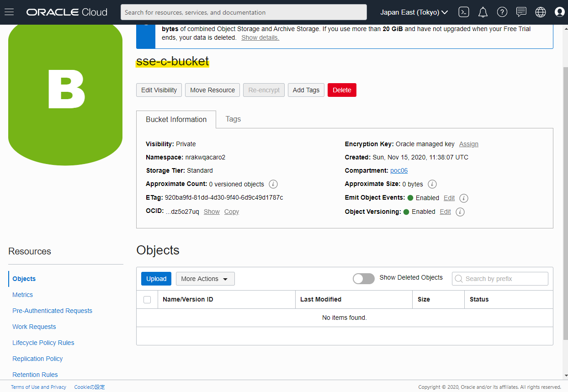Click the Upload button
Image resolution: width=568 pixels, height=392 pixels.
point(156,279)
